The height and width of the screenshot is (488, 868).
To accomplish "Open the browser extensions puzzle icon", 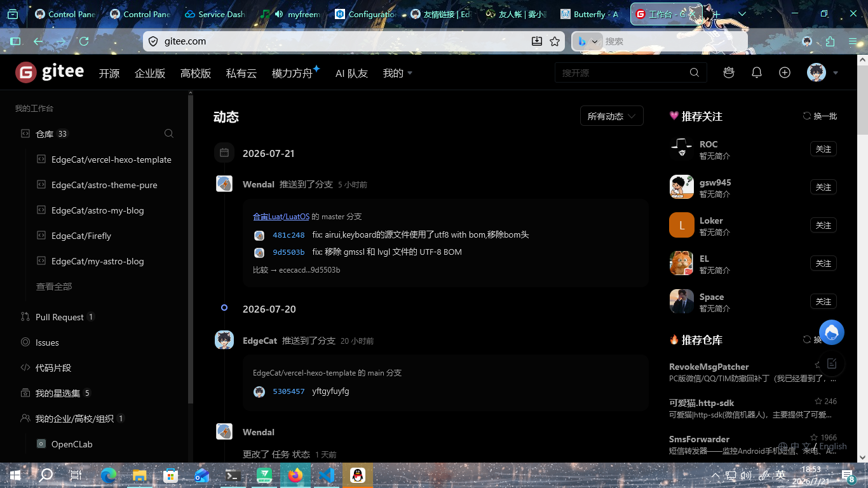I will [830, 41].
